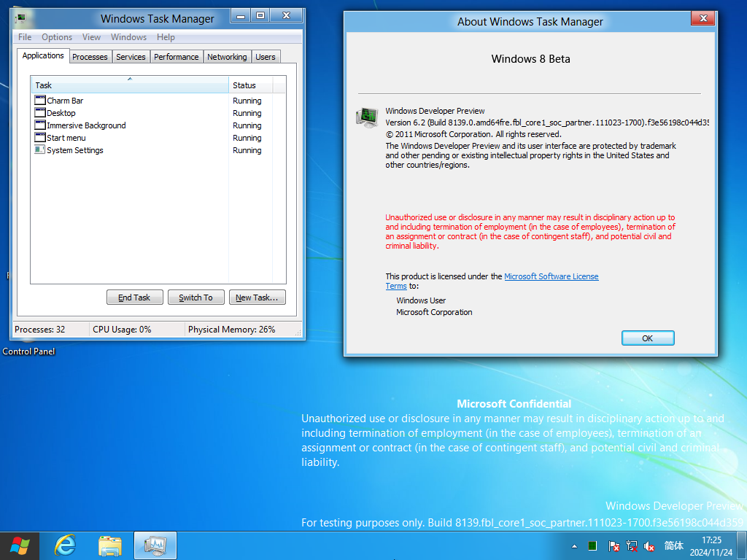Image resolution: width=747 pixels, height=560 pixels.
Task: Open the Action Center flag icon
Action: tap(614, 546)
